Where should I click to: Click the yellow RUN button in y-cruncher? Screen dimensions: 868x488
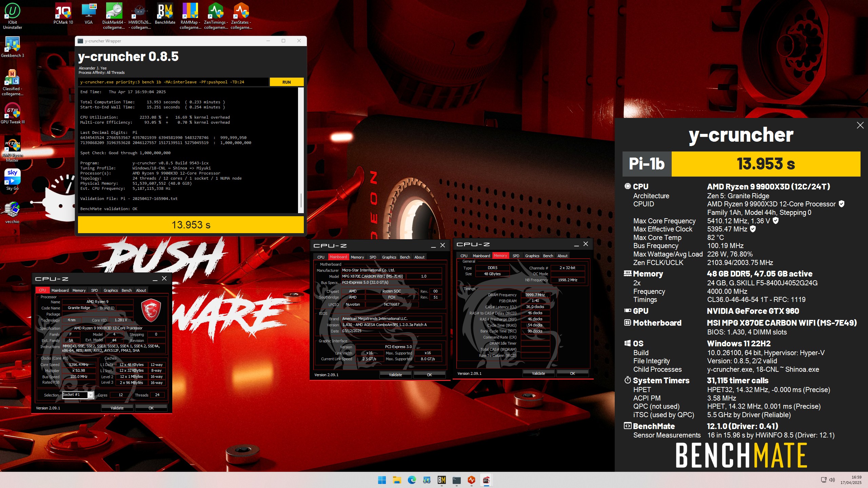click(x=287, y=82)
